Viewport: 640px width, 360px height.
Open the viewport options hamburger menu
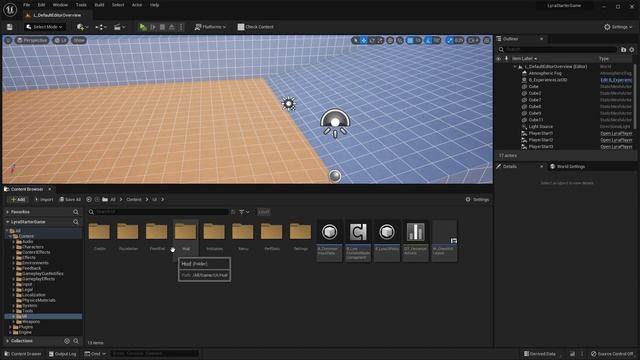tap(8, 40)
